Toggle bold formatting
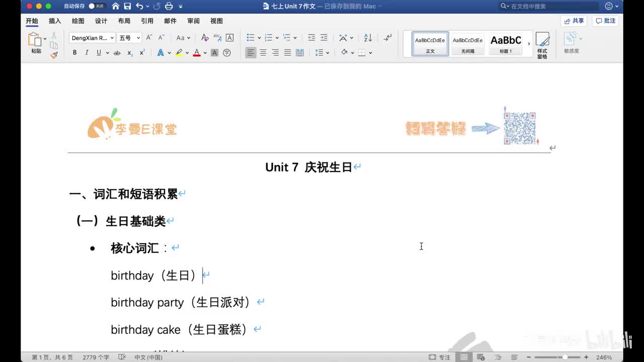Image resolution: width=644 pixels, height=362 pixels. (74, 53)
